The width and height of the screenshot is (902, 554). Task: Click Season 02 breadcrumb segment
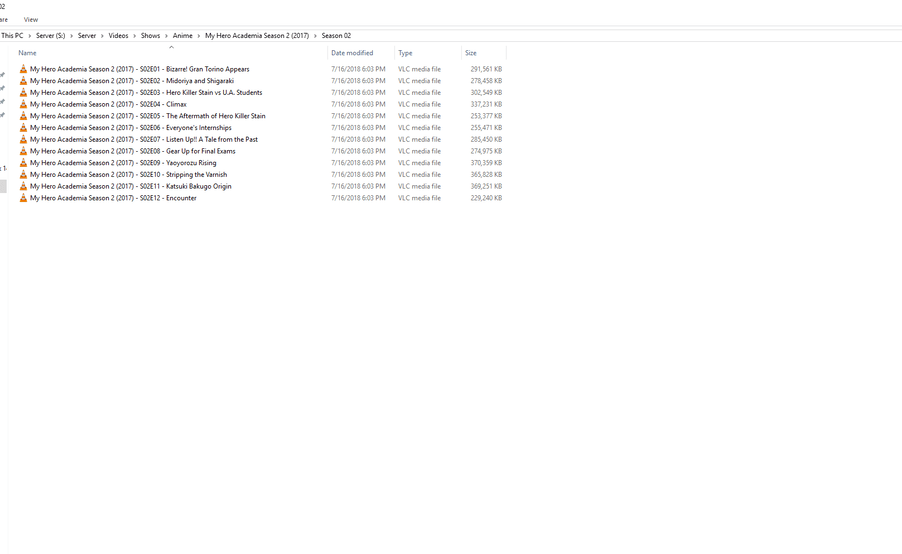click(336, 36)
